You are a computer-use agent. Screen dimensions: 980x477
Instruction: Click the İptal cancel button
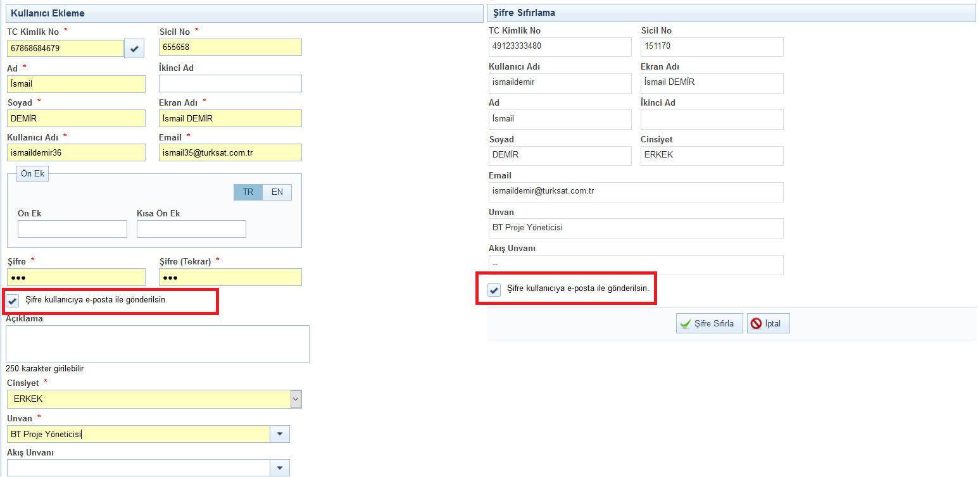768,324
